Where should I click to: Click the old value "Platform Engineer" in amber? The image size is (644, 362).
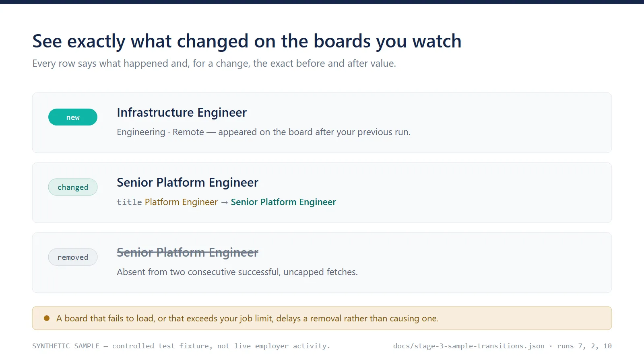[181, 202]
